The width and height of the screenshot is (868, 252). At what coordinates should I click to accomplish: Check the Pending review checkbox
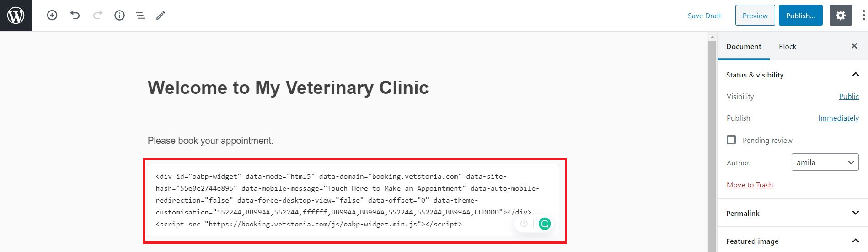731,140
